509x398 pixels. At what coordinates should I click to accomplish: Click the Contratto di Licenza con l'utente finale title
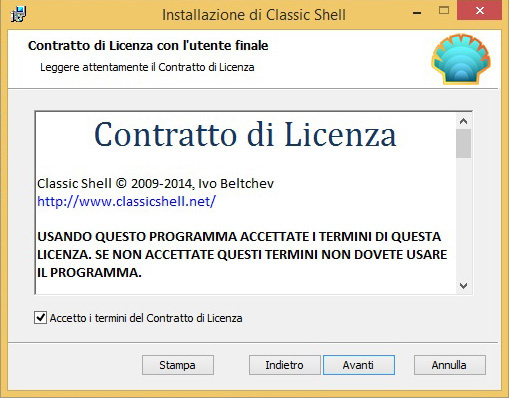coord(148,46)
